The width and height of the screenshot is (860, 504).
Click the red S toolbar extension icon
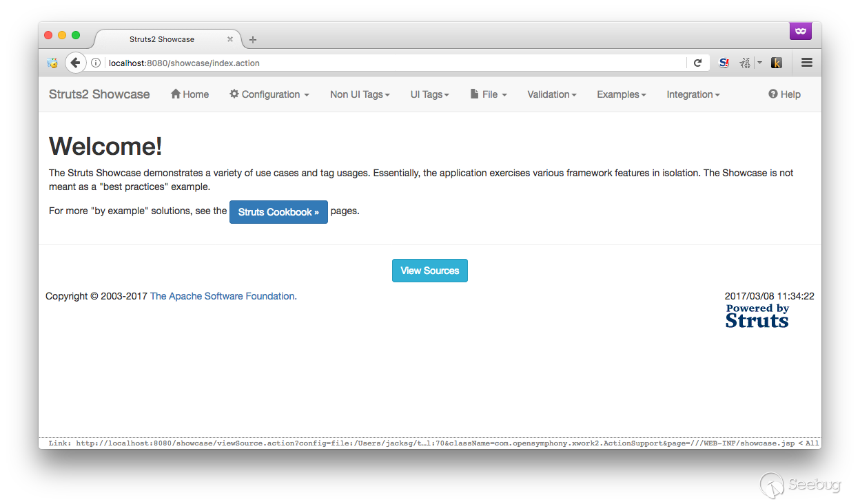point(724,63)
